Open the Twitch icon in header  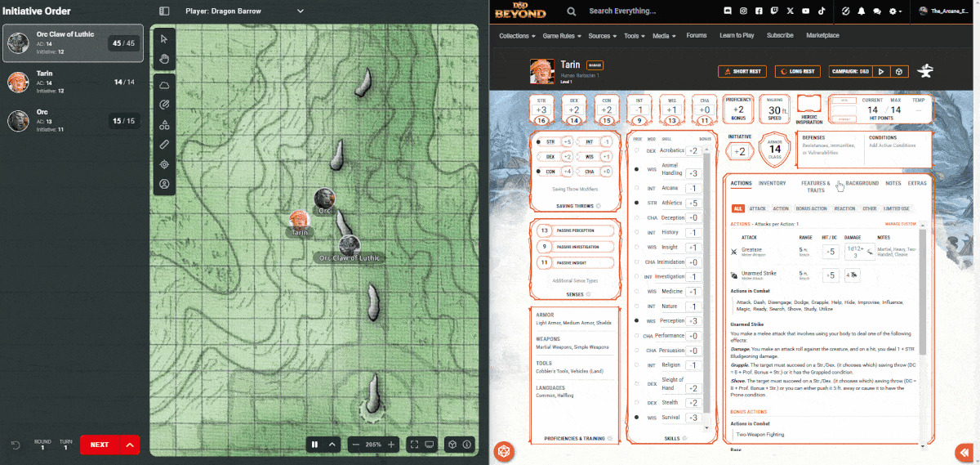775,11
